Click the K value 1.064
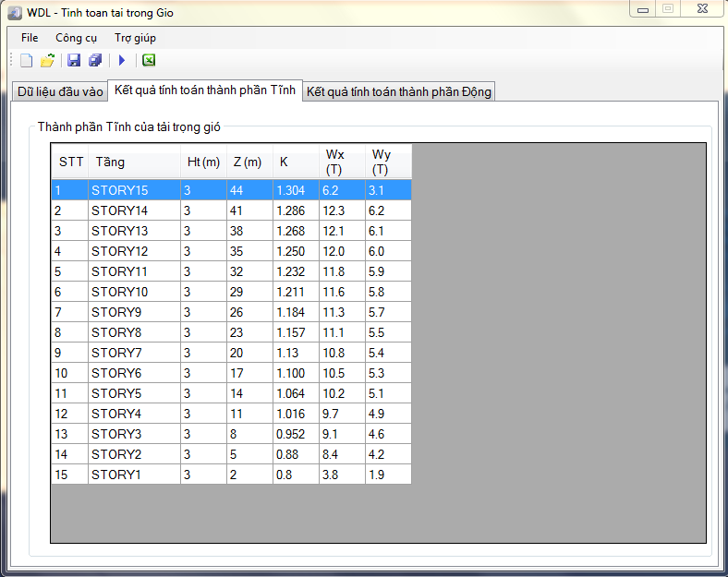Viewport: 728px width, 577px height. 296,393
